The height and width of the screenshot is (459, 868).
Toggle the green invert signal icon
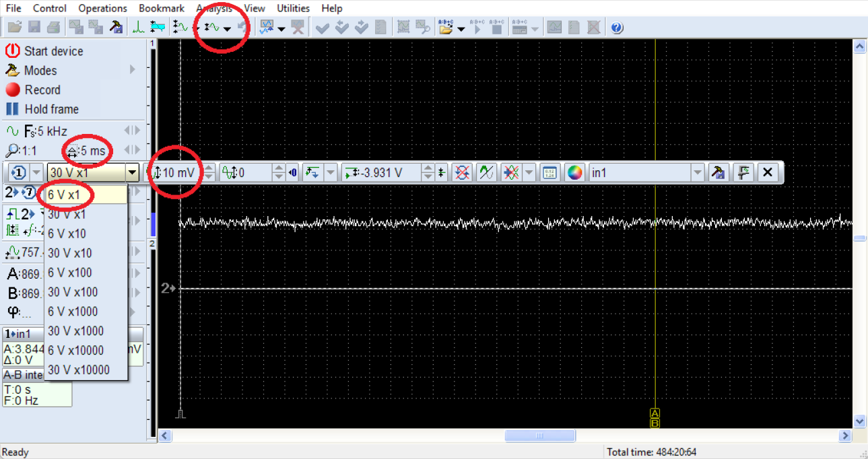pos(486,173)
